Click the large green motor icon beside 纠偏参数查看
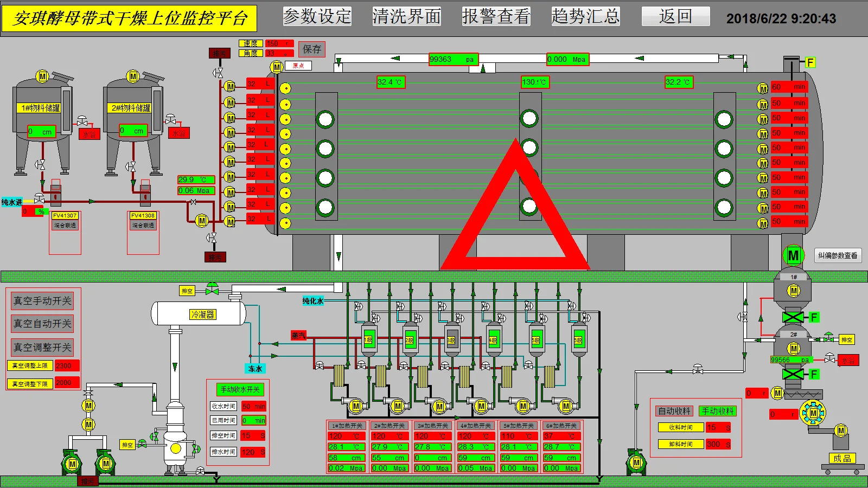The height and width of the screenshot is (488, 868). (x=793, y=255)
